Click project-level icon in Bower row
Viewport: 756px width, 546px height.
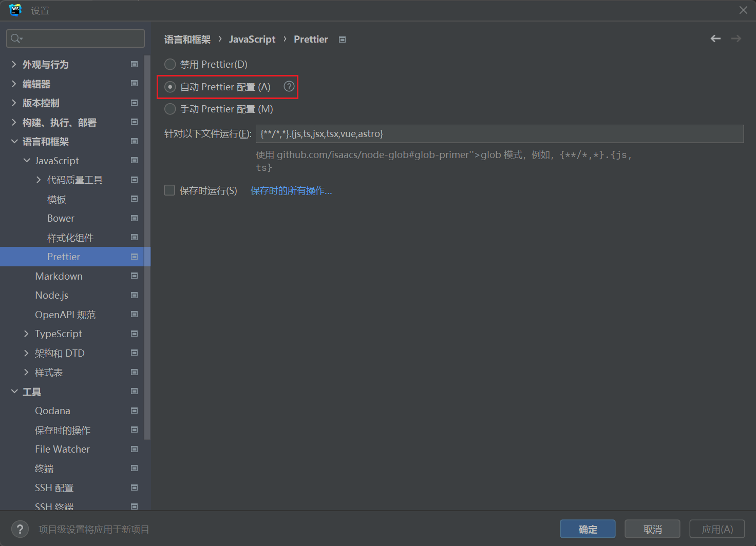[135, 218]
